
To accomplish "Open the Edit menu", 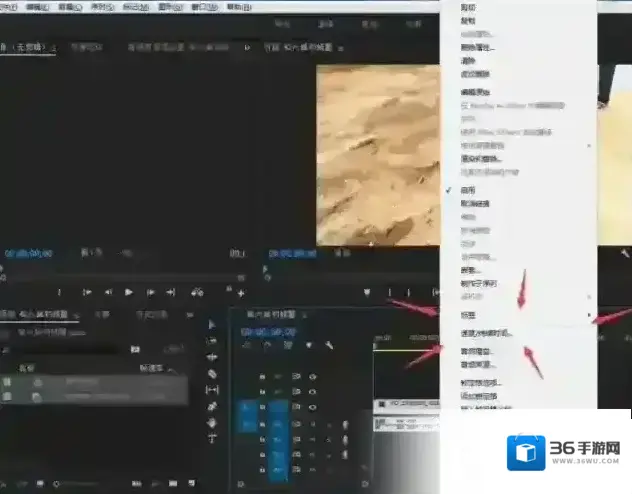I will point(37,7).
